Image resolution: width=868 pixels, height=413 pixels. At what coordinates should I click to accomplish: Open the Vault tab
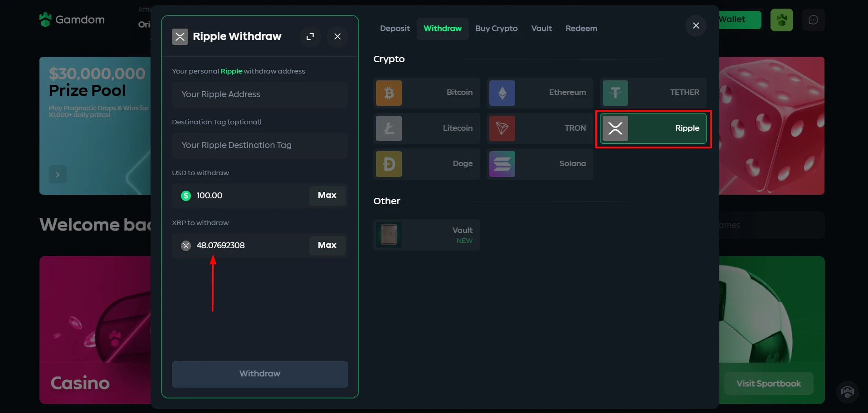(x=541, y=29)
